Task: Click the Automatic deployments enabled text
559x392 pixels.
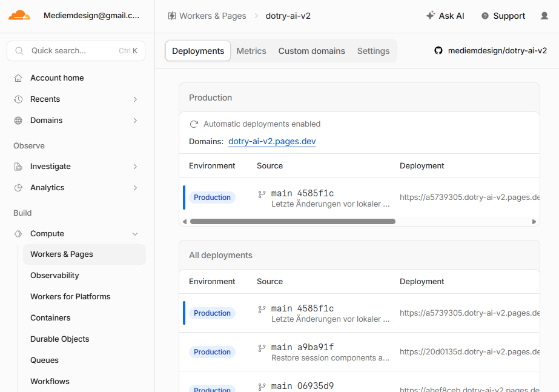Action: pos(262,124)
